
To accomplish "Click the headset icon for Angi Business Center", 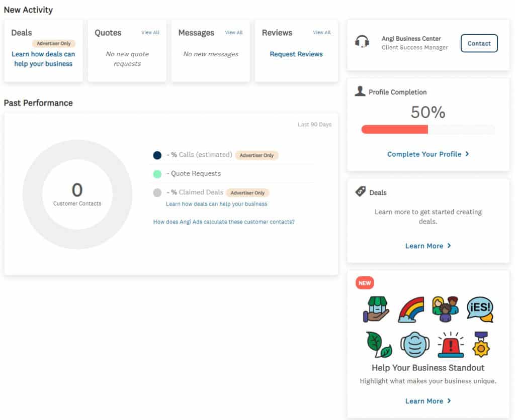I will click(x=362, y=42).
